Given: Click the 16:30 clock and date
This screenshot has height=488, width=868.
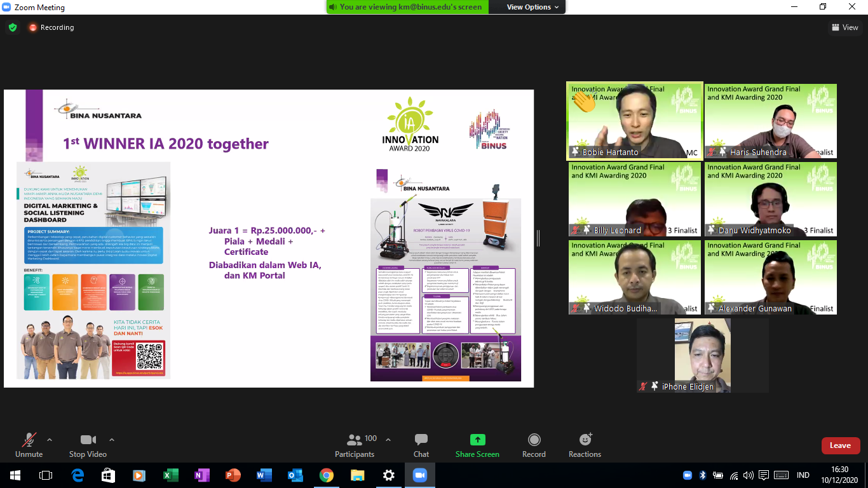Looking at the screenshot, I should coord(840,475).
